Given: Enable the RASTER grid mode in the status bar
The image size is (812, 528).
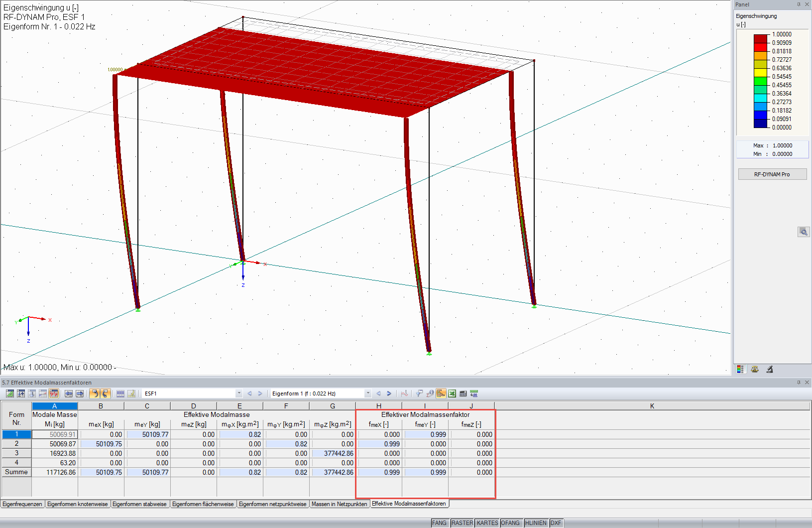Looking at the screenshot, I should (462, 523).
